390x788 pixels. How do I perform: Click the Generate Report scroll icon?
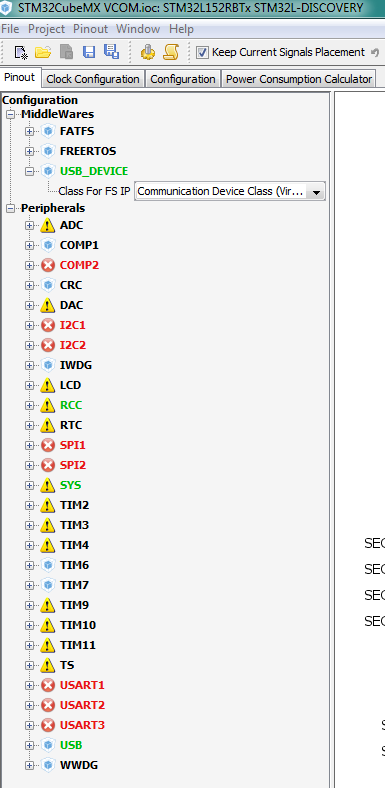coord(171,52)
